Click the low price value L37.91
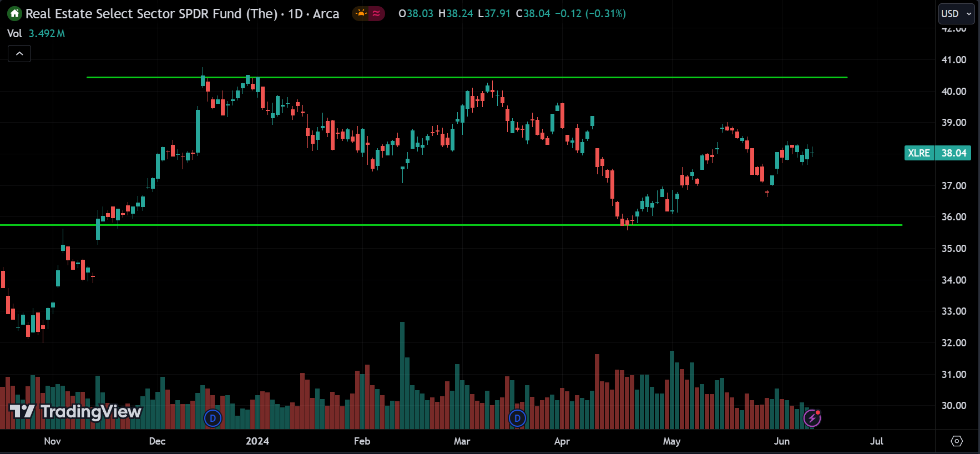 pyautogui.click(x=494, y=13)
